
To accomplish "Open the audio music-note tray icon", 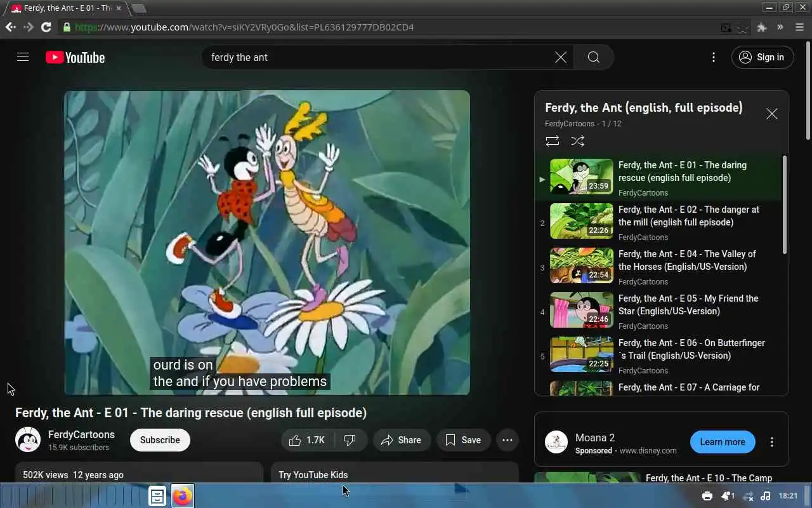I will click(766, 496).
